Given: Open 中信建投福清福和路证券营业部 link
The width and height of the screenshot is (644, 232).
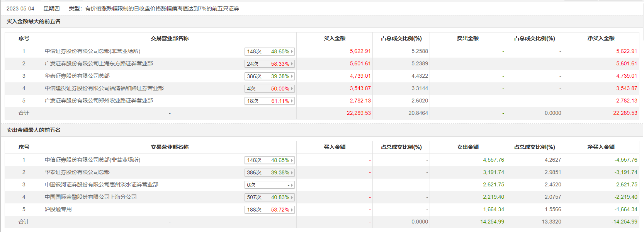Looking at the screenshot, I should pyautogui.click(x=104, y=88).
